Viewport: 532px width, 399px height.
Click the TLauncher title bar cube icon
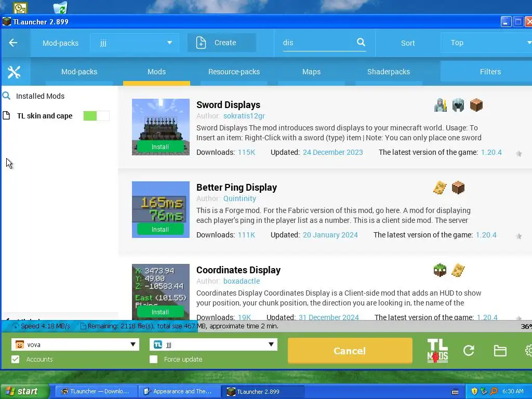[6, 22]
